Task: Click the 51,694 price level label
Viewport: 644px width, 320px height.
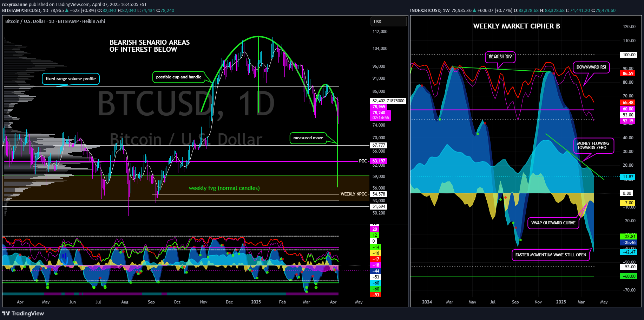Action: (x=379, y=206)
